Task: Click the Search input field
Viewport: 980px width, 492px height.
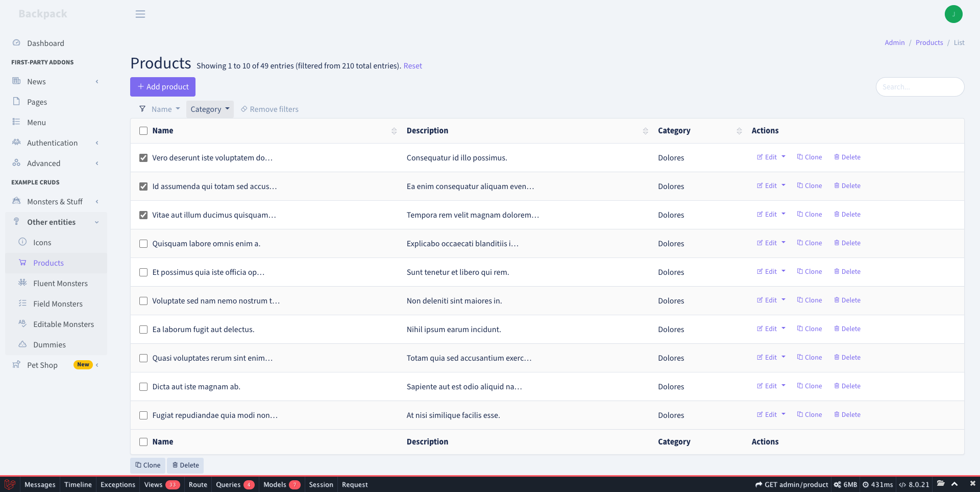Action: [x=920, y=87]
